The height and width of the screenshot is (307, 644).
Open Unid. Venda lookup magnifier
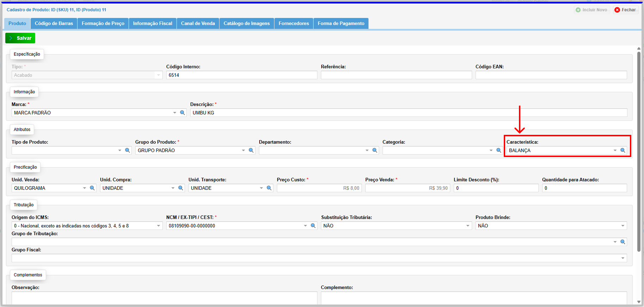click(x=92, y=188)
